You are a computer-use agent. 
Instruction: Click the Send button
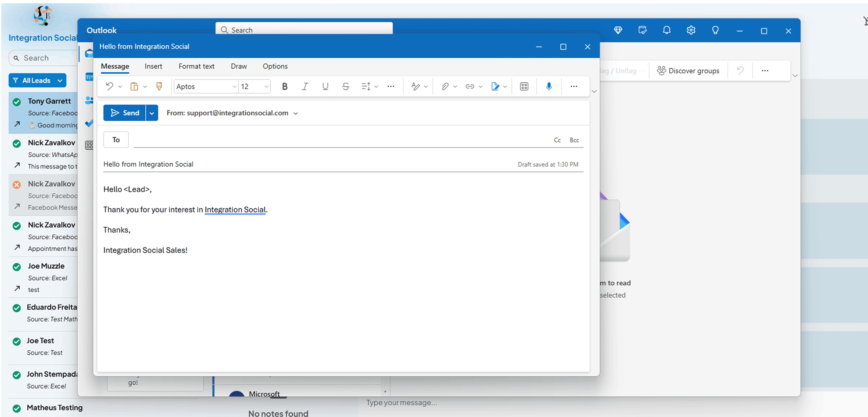[125, 113]
